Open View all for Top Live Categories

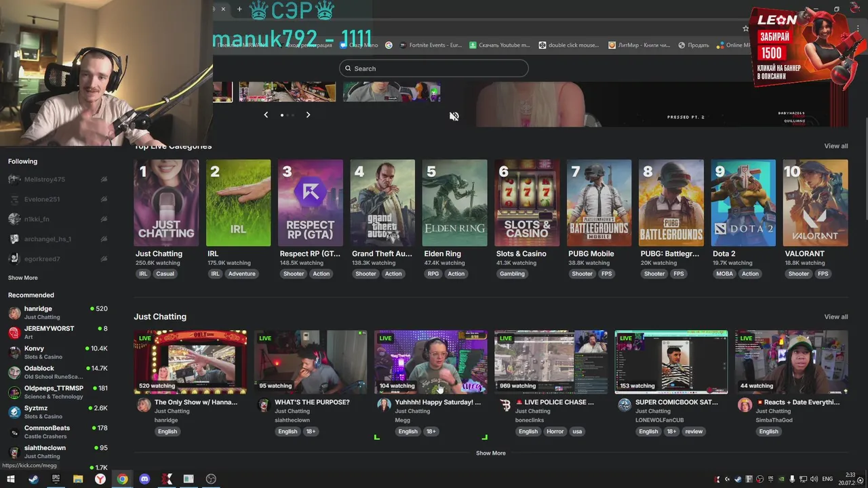pos(835,146)
